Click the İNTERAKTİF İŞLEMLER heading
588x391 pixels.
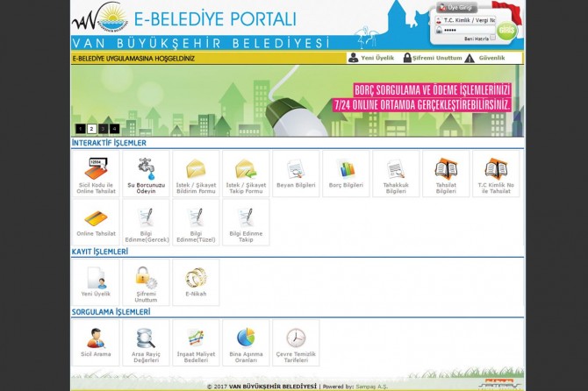109,143
